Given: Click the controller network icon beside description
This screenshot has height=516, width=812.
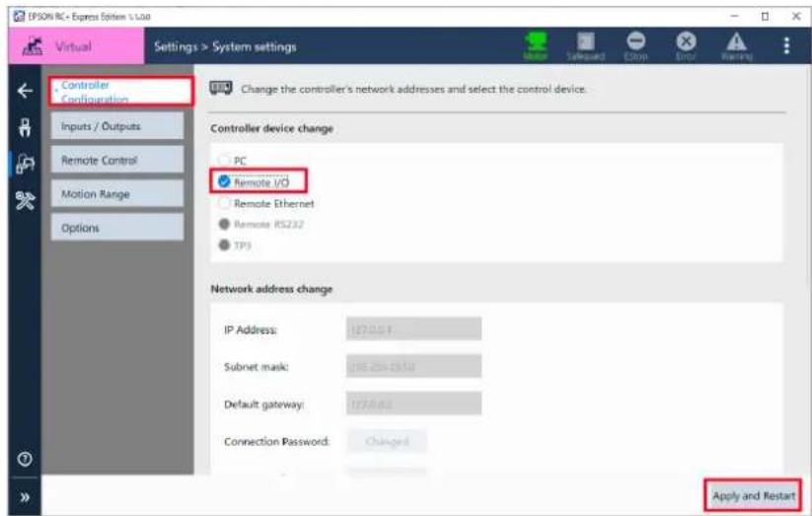Looking at the screenshot, I should click(x=221, y=89).
